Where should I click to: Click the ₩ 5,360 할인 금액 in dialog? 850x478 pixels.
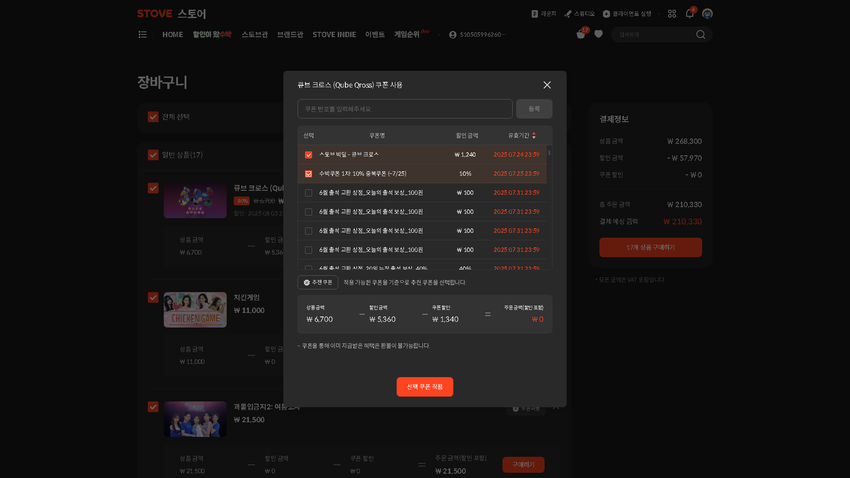(x=382, y=320)
